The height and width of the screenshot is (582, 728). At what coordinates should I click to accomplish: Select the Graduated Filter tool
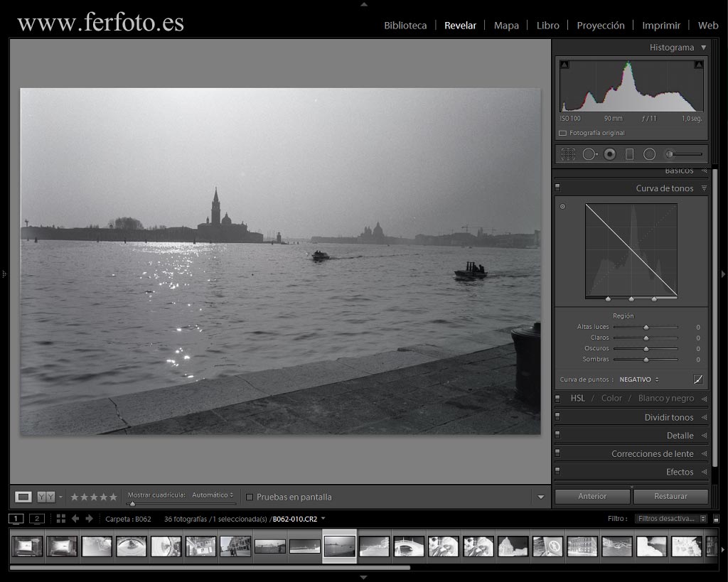point(630,154)
